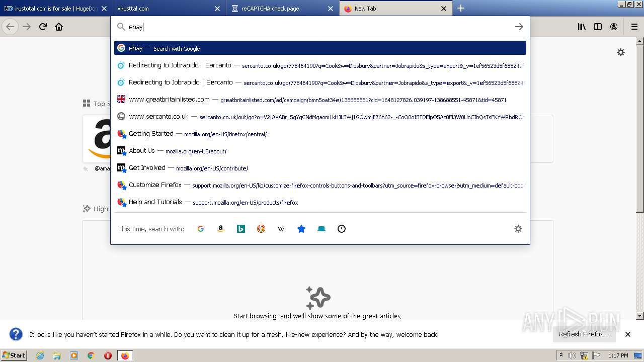This screenshot has width=644, height=362.
Task: Search this time with Bing icon
Action: point(241,229)
